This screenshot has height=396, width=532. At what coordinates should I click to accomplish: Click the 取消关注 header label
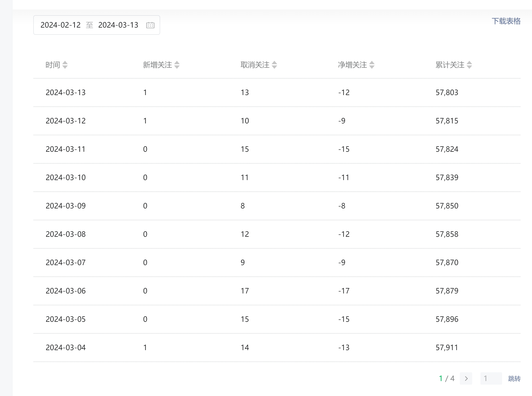pos(255,65)
